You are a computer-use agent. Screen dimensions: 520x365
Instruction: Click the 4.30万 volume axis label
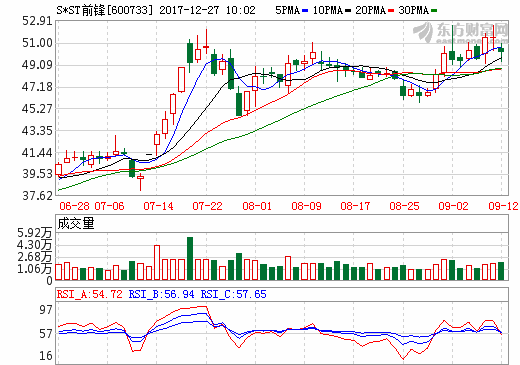35,245
